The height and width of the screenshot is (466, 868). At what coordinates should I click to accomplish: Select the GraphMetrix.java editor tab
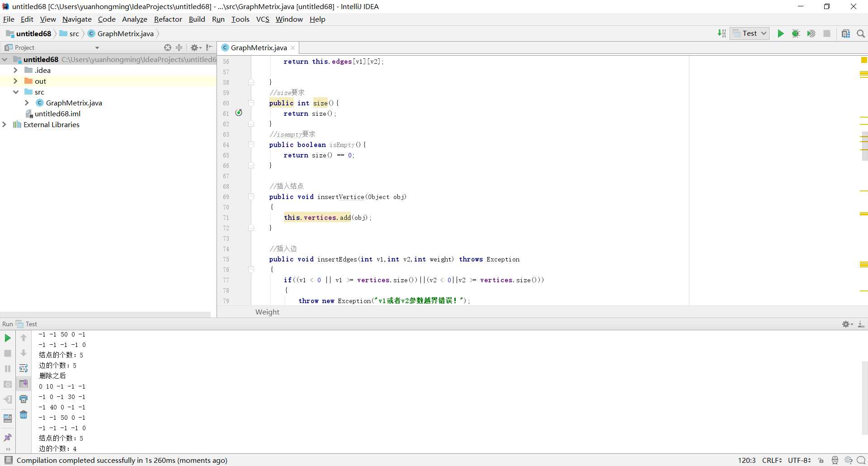[259, 48]
